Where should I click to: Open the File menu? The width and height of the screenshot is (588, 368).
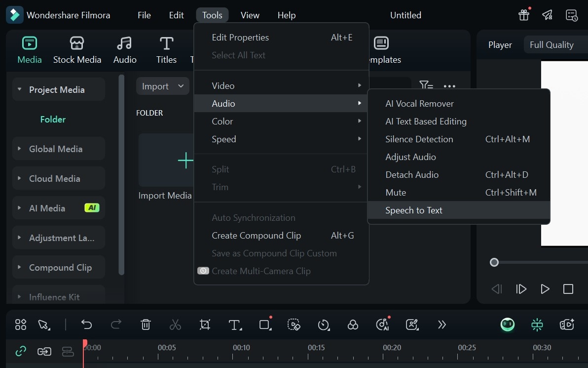144,15
